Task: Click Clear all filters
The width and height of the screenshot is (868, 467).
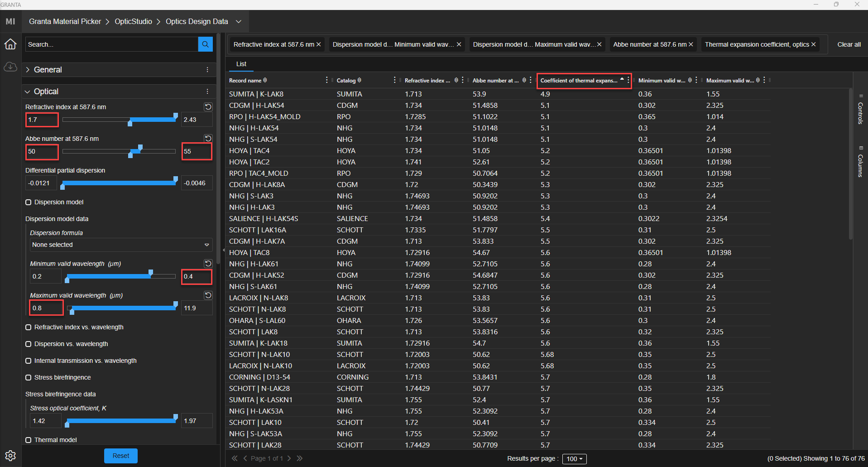Action: pos(849,44)
